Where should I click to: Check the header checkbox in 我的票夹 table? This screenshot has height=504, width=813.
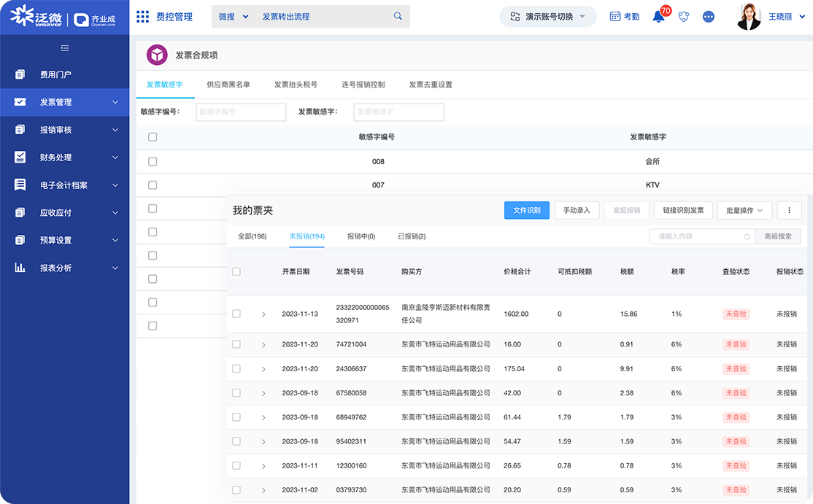coord(236,271)
